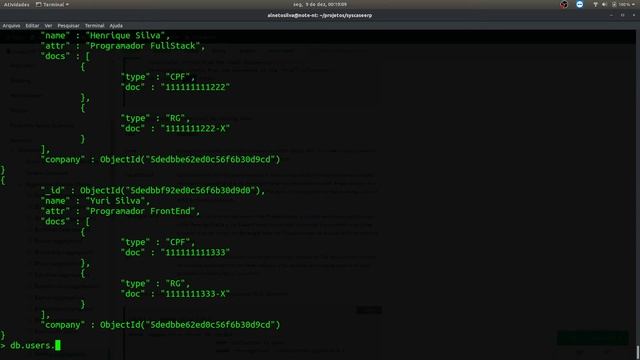Open the Ajuda menu

pyautogui.click(x=116, y=26)
